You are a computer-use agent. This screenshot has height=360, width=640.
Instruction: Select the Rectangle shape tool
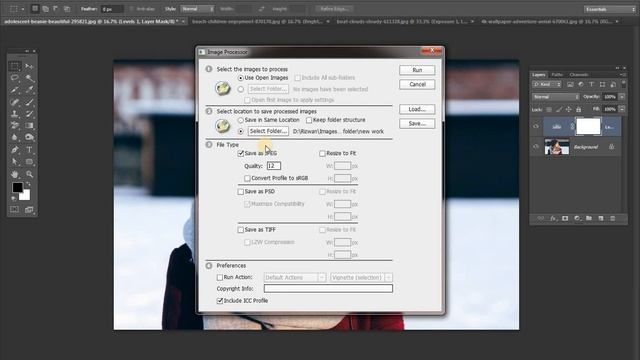tap(29, 162)
